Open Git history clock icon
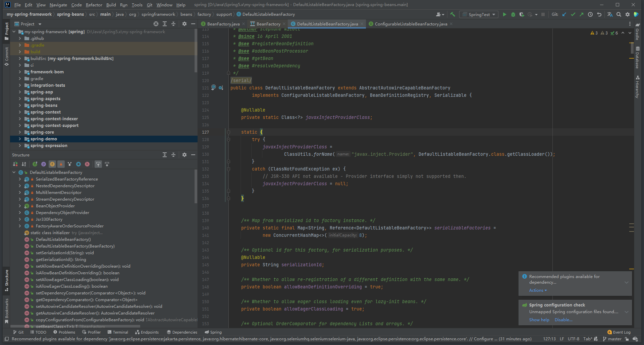Image resolution: width=644 pixels, height=345 pixels. (x=590, y=14)
